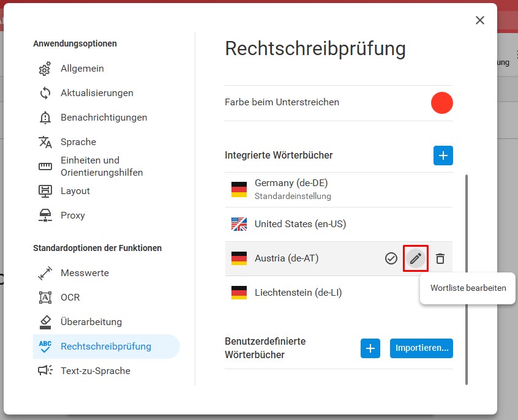Click the ruler icon for Einheiten und Orientierungshilfen

pyautogui.click(x=45, y=166)
